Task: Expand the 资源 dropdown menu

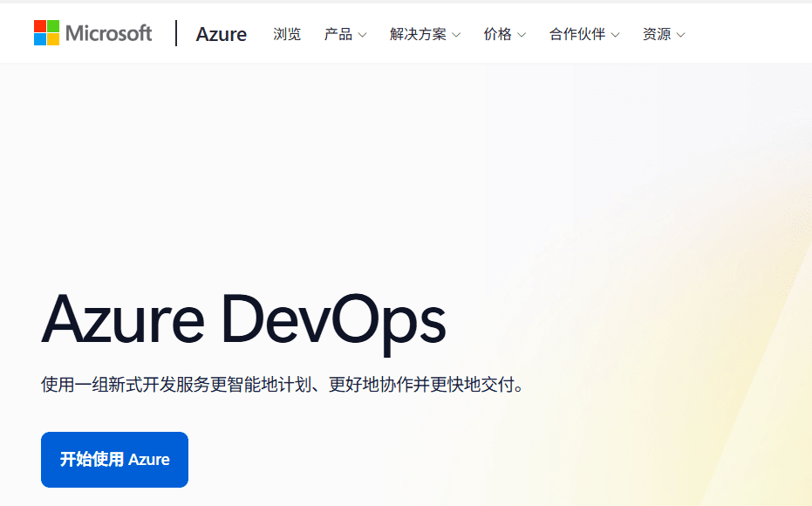Action: [x=664, y=34]
